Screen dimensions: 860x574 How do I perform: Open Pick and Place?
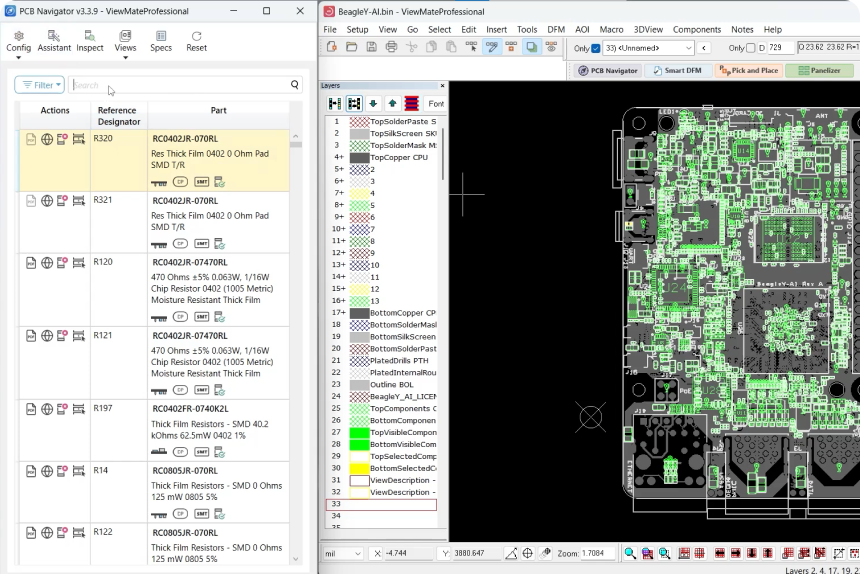tap(749, 71)
